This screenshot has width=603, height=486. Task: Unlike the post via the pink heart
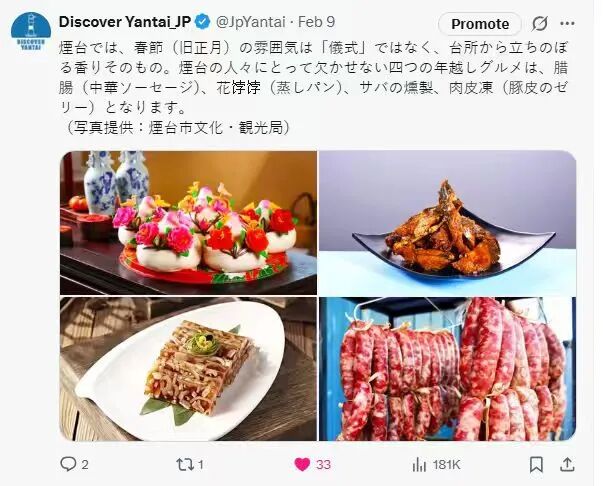302,464
